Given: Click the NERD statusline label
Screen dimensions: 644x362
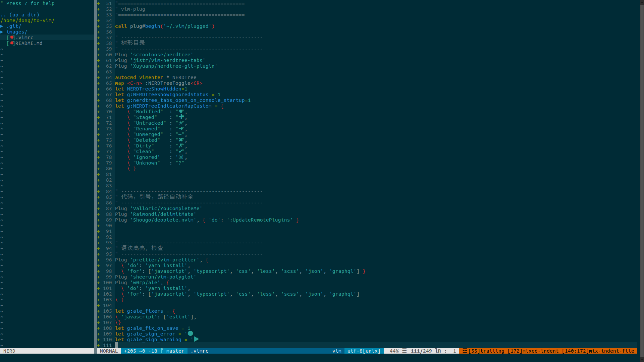Looking at the screenshot, I should point(9,351).
